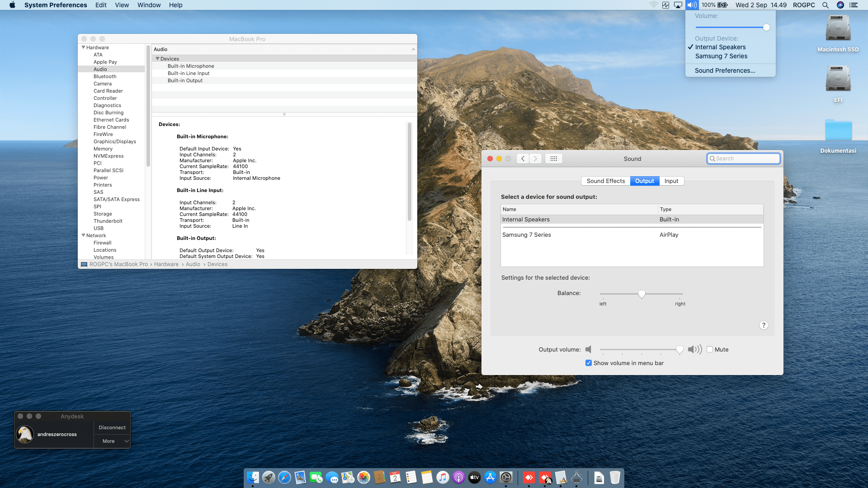The image size is (868, 488).
Task: Select Built-in Microphone in Devices list
Action: [x=284, y=66]
